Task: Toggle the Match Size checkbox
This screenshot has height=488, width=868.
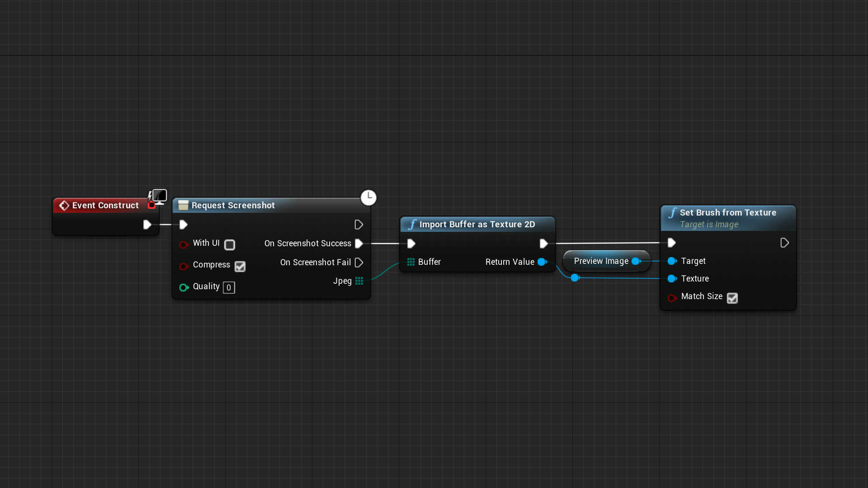Action: pos(732,298)
